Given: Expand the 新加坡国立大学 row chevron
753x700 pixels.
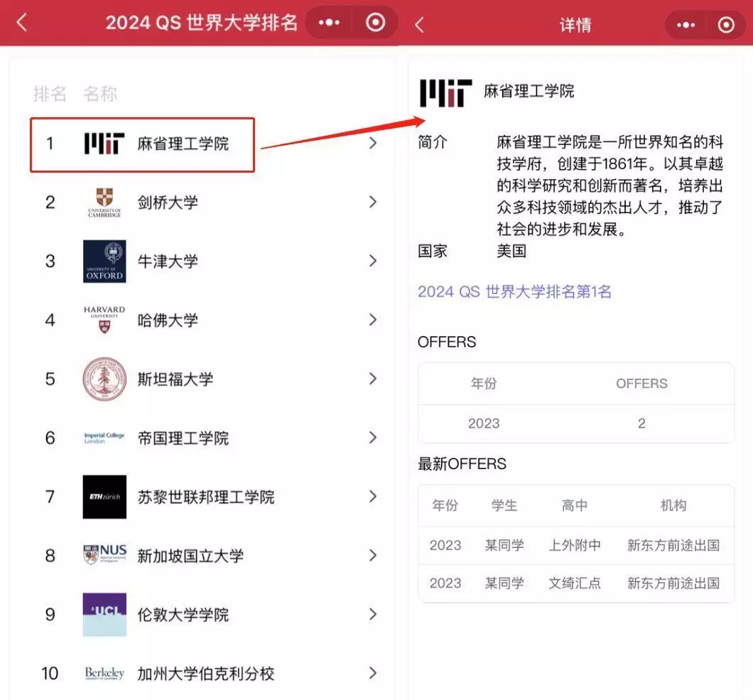Looking at the screenshot, I should (373, 556).
